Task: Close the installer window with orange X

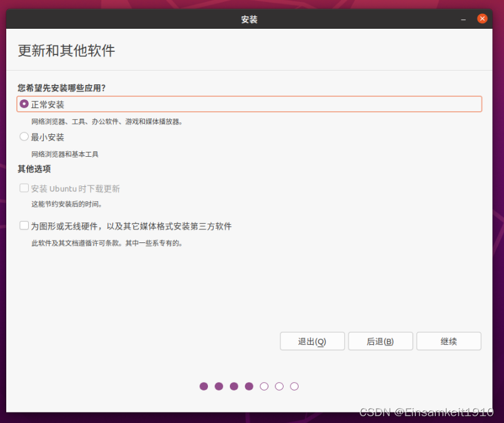Action: 482,19
